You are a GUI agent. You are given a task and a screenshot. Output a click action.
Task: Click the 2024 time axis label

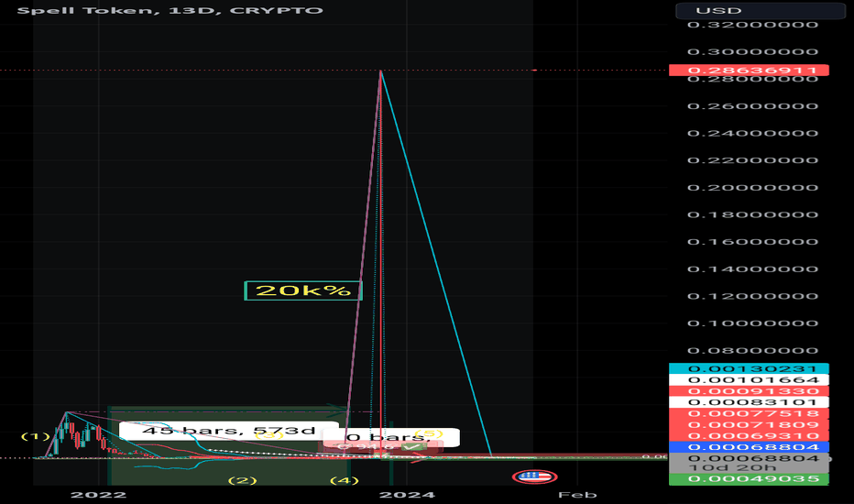408,495
